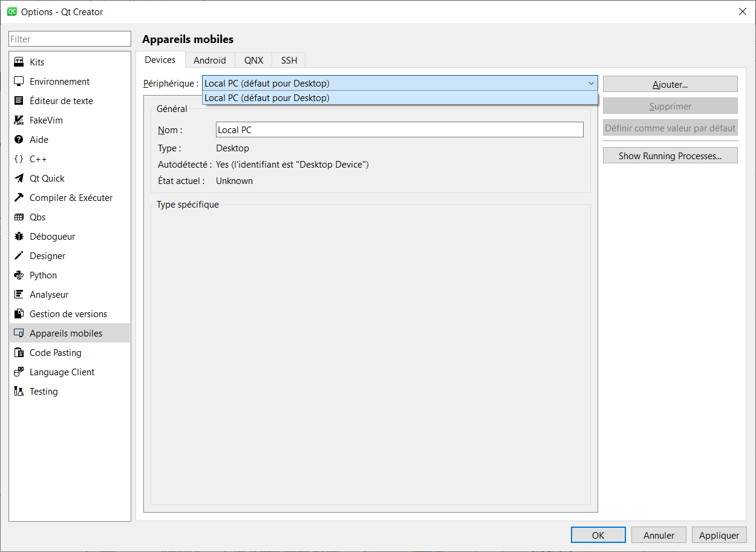Viewport: 756px width, 552px height.
Task: Switch to the Devices tab
Action: (x=160, y=59)
